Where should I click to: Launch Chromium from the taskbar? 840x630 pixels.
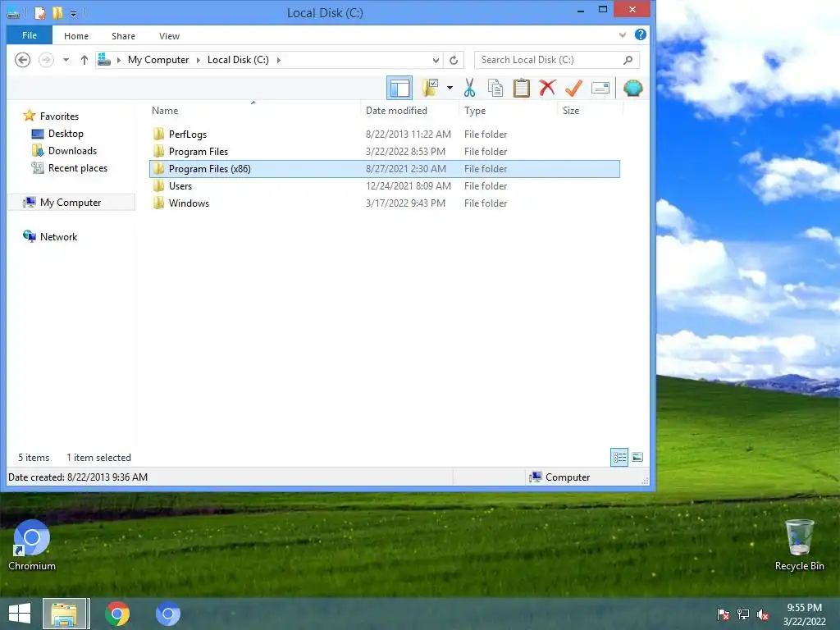167,614
